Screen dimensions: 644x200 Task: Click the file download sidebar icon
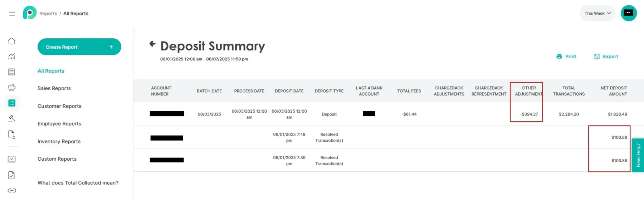pos(11,135)
